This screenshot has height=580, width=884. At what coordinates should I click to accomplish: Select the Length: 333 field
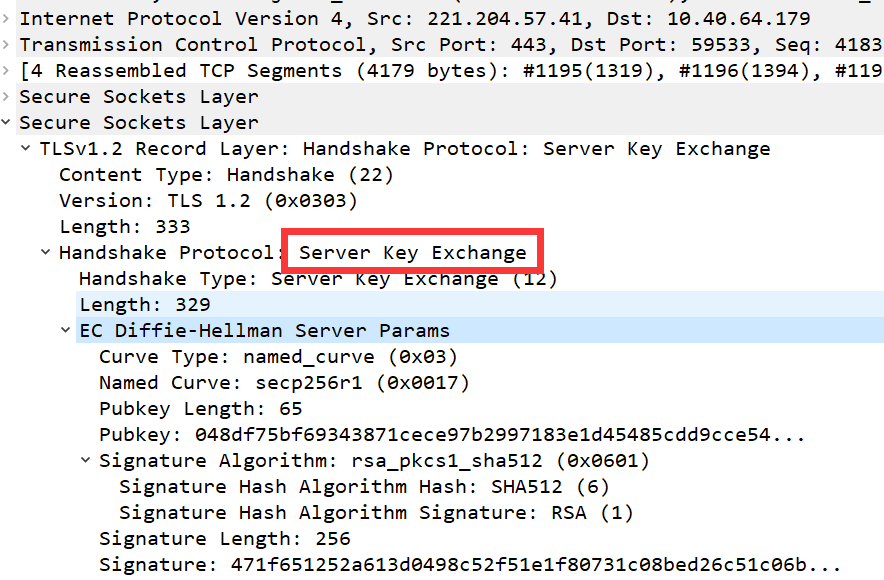coord(125,227)
